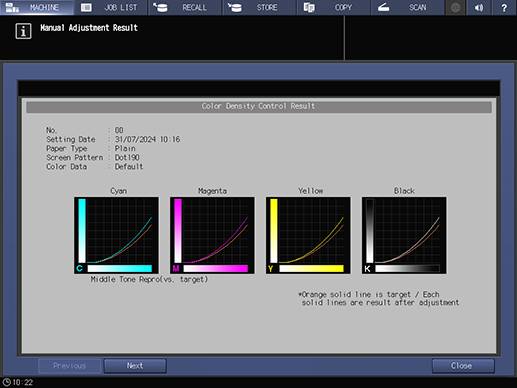Screen dimensions: 517x388
Task: Click the globe status icon
Action: (x=455, y=7)
